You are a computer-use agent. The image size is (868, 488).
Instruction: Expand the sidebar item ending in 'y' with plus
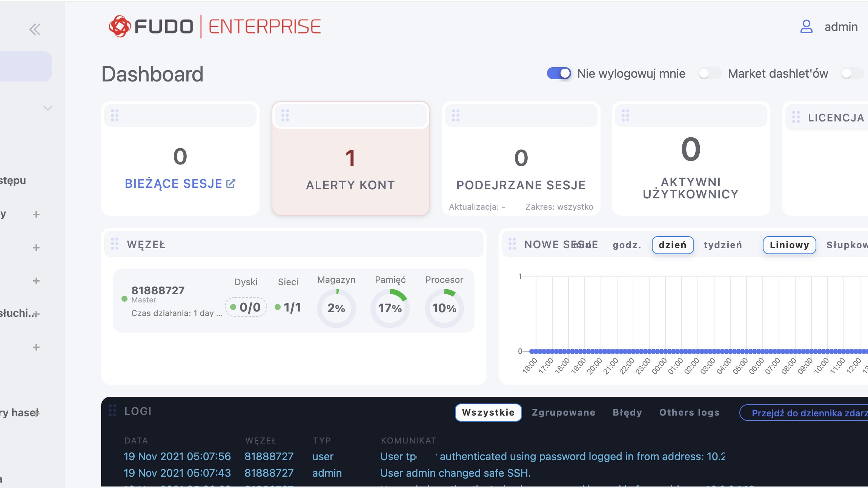click(x=36, y=215)
